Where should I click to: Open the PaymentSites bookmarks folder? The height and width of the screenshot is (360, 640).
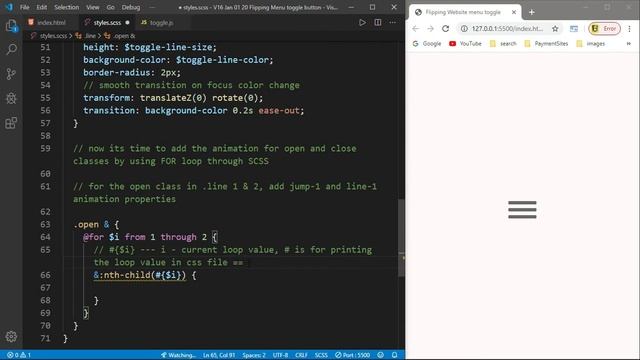point(546,43)
